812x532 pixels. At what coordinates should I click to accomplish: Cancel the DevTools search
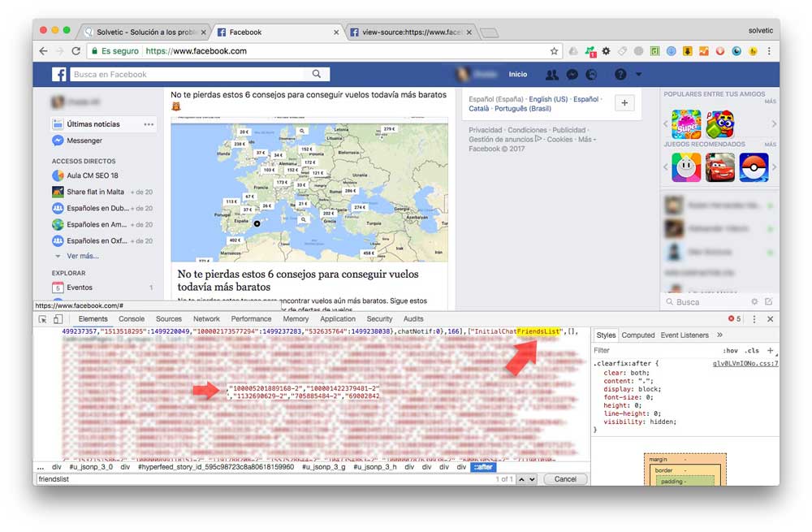[x=565, y=479]
